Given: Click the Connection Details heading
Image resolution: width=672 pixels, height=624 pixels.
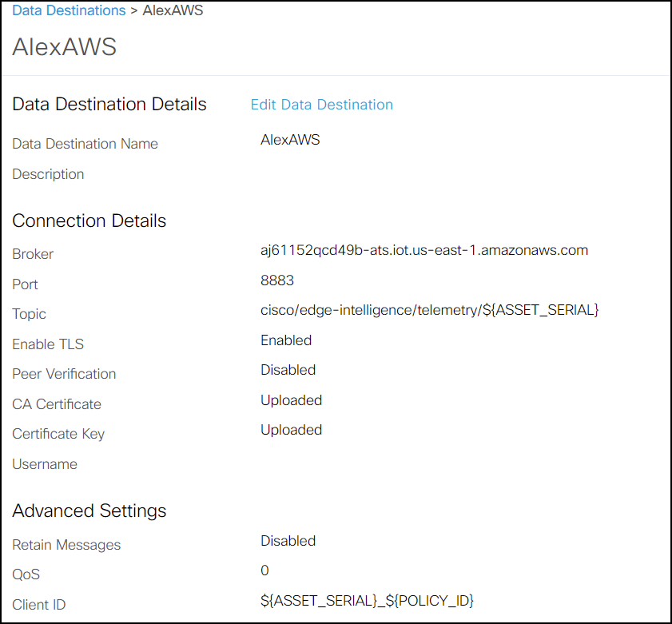Looking at the screenshot, I should pyautogui.click(x=89, y=221).
